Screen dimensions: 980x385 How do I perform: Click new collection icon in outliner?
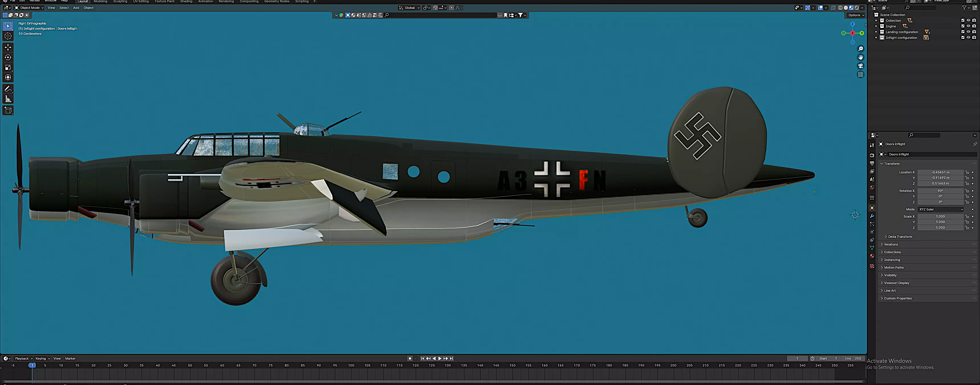click(975, 8)
